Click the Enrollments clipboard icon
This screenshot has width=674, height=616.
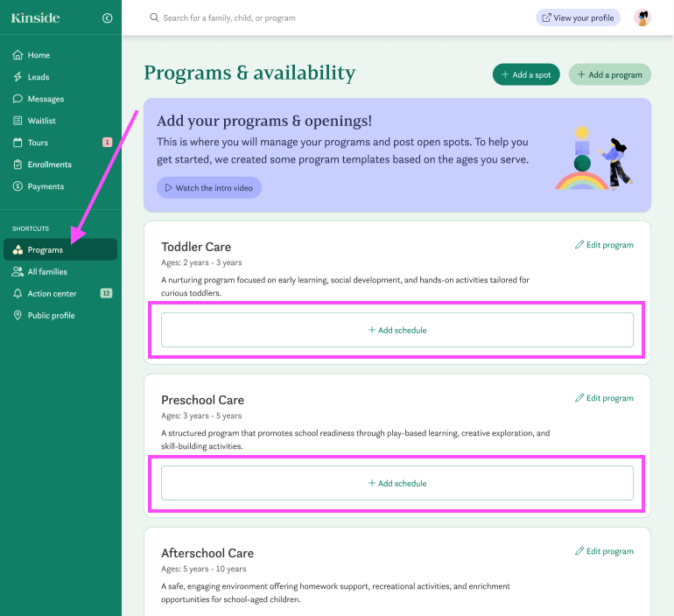(x=18, y=164)
